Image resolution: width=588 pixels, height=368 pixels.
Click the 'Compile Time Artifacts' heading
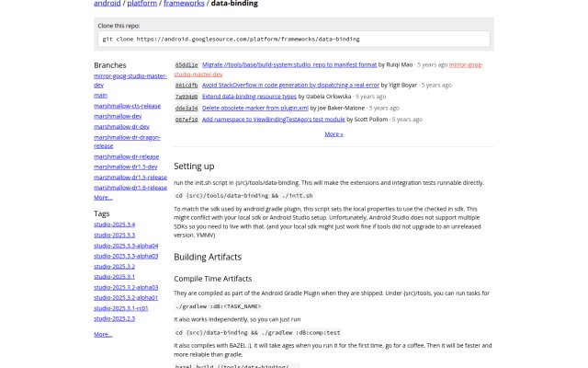[212, 279]
